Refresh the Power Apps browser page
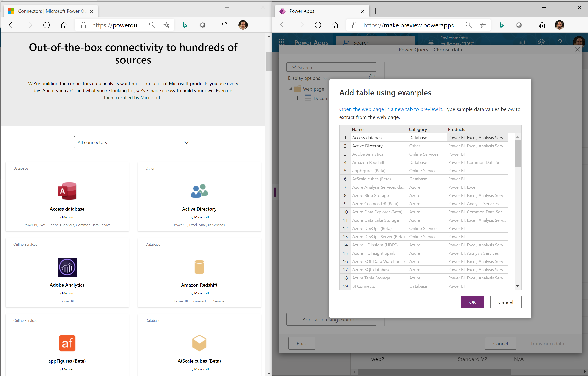The width and height of the screenshot is (588, 376). click(318, 25)
